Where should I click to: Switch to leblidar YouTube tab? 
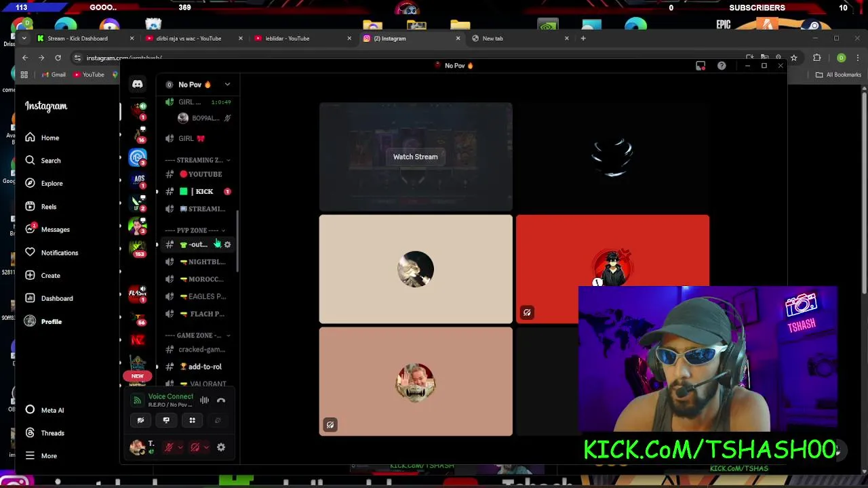(302, 39)
